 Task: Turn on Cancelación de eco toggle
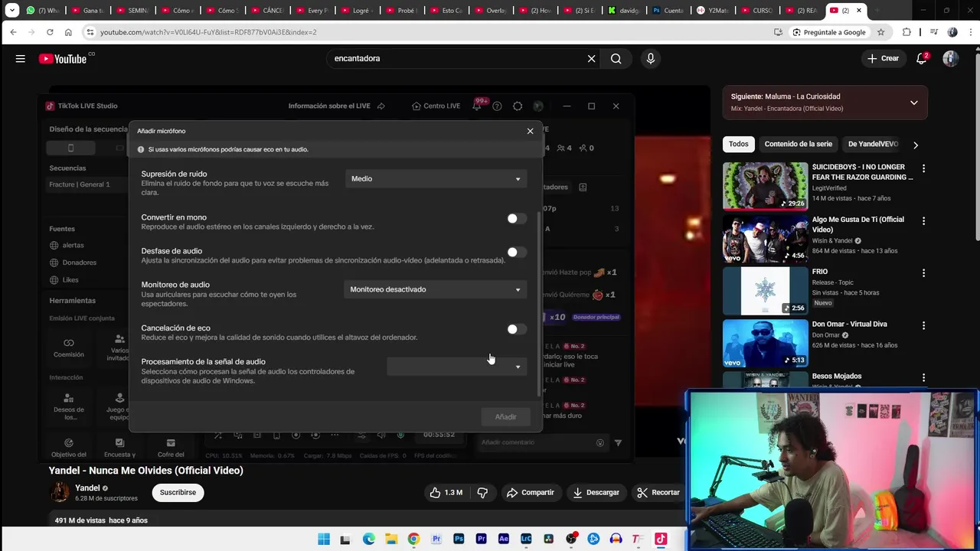tap(517, 329)
